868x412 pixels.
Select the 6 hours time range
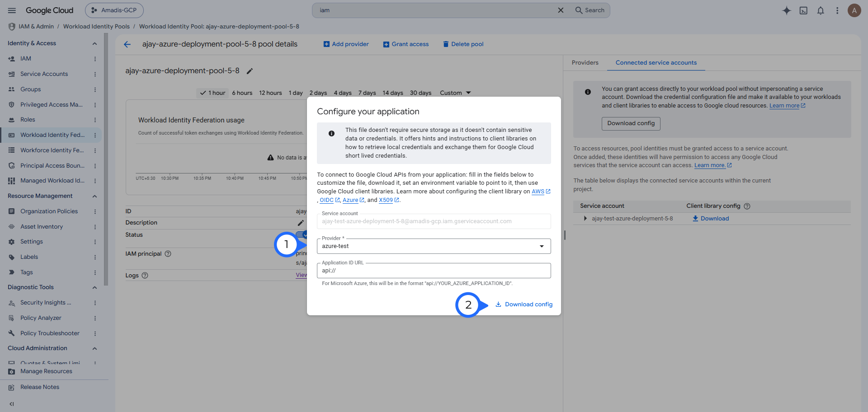pos(242,93)
